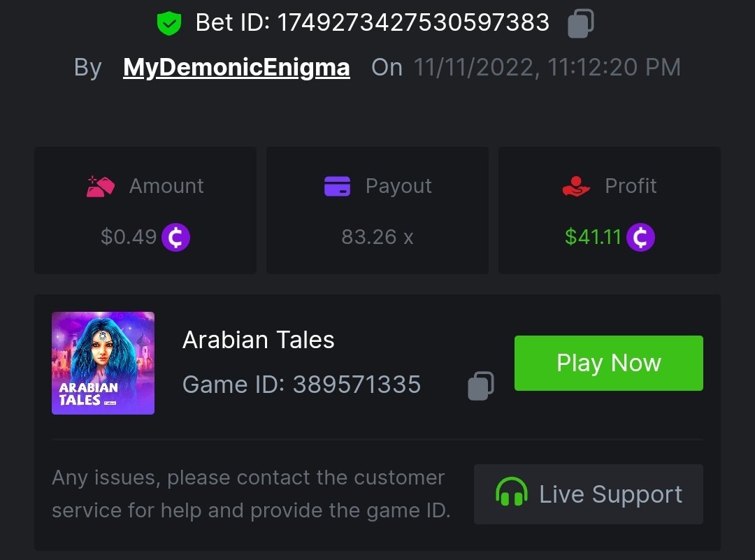Click the green verified shield icon
The width and height of the screenshot is (755, 560).
[168, 24]
